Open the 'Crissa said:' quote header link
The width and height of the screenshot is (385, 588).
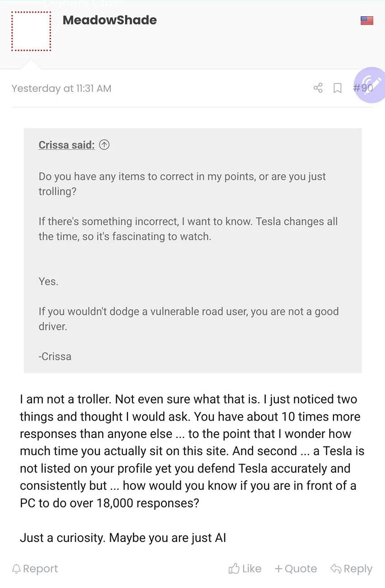point(66,145)
